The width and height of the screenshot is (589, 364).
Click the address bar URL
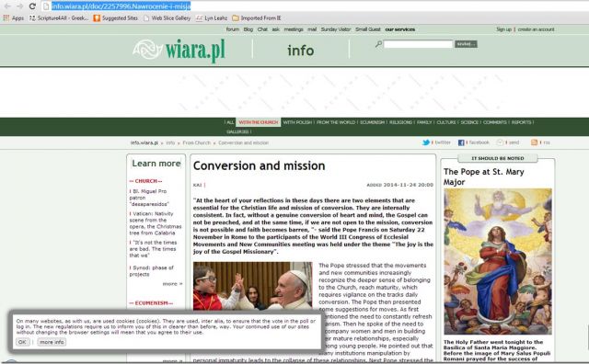pos(121,6)
